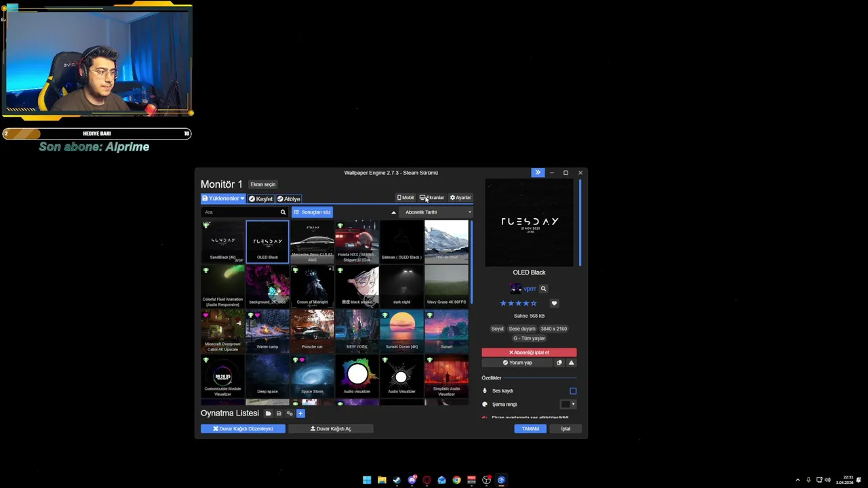868x488 pixels.
Task: Open the Ekranlar settings
Action: tap(432, 198)
